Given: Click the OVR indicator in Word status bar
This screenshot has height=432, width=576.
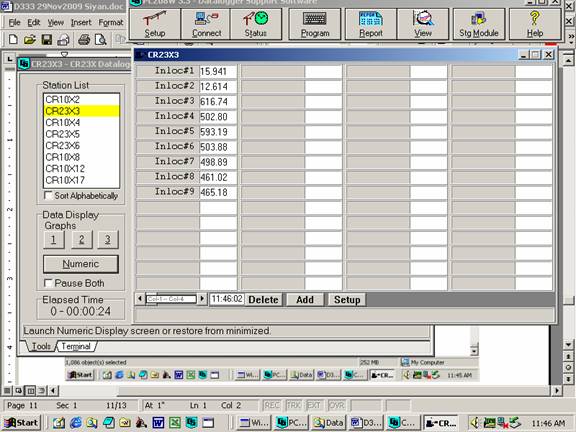Looking at the screenshot, I should pyautogui.click(x=336, y=405).
